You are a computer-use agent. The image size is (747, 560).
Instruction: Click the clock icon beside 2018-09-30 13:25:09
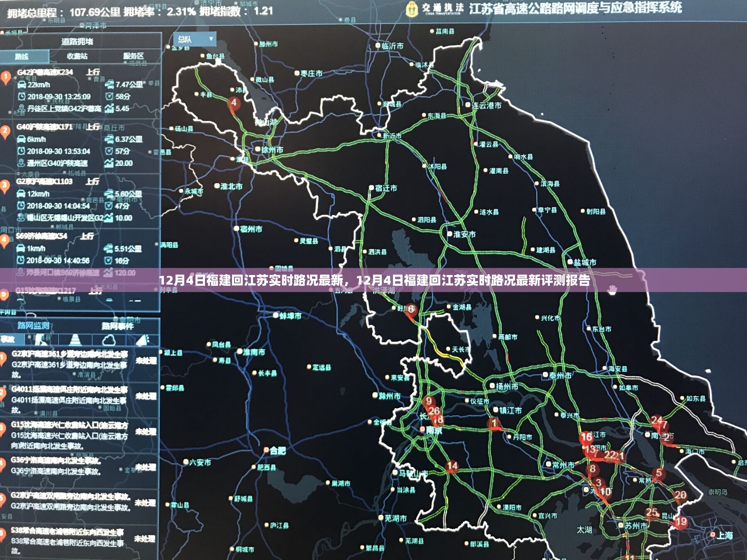click(22, 97)
